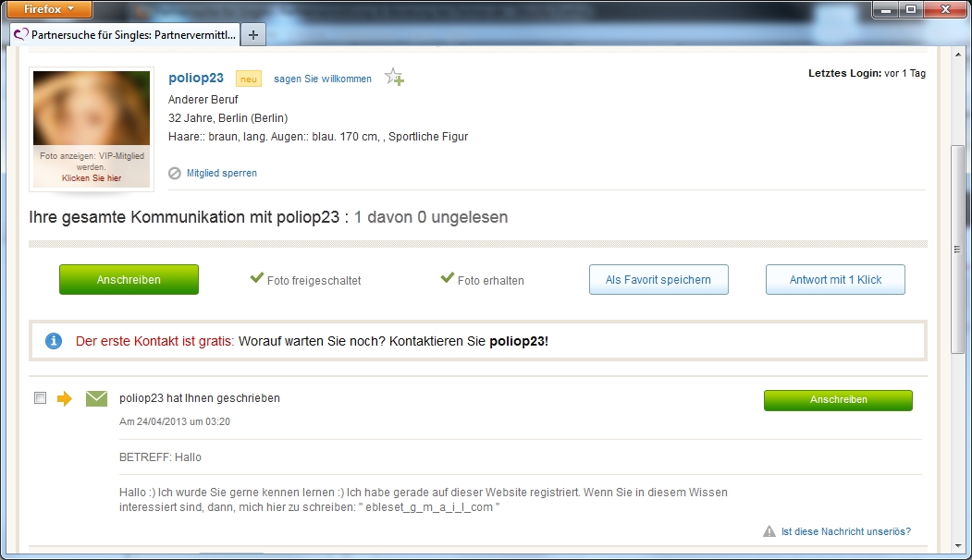Click the Mitglied sperren link
Screen dimensions: 972x560
click(222, 173)
